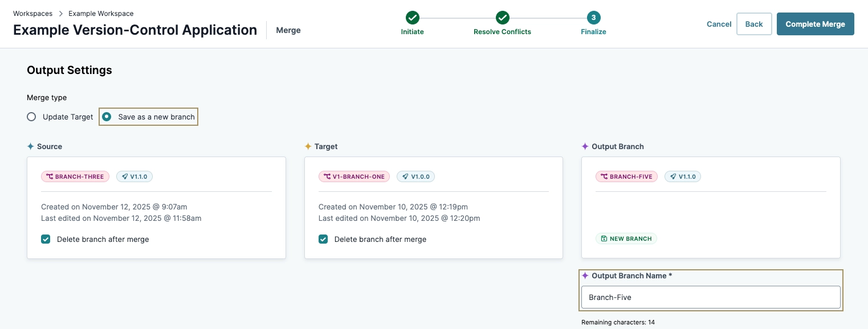Uncheck Delete branch after merge for Source
The image size is (868, 329).
[46, 239]
